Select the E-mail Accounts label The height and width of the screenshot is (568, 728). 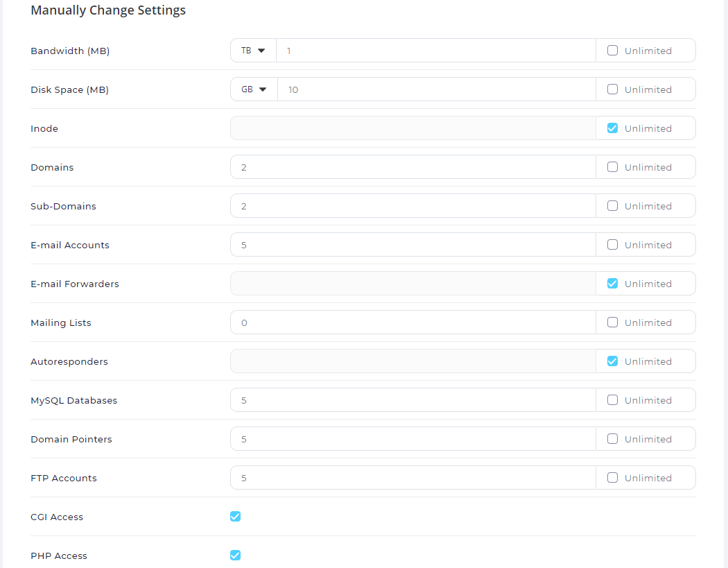pos(69,246)
